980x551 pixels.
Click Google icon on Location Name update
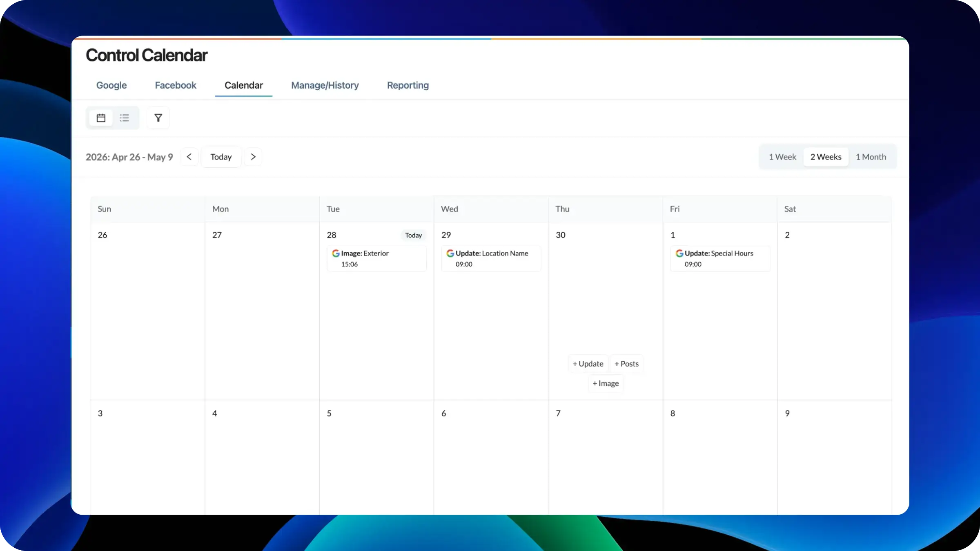tap(450, 253)
